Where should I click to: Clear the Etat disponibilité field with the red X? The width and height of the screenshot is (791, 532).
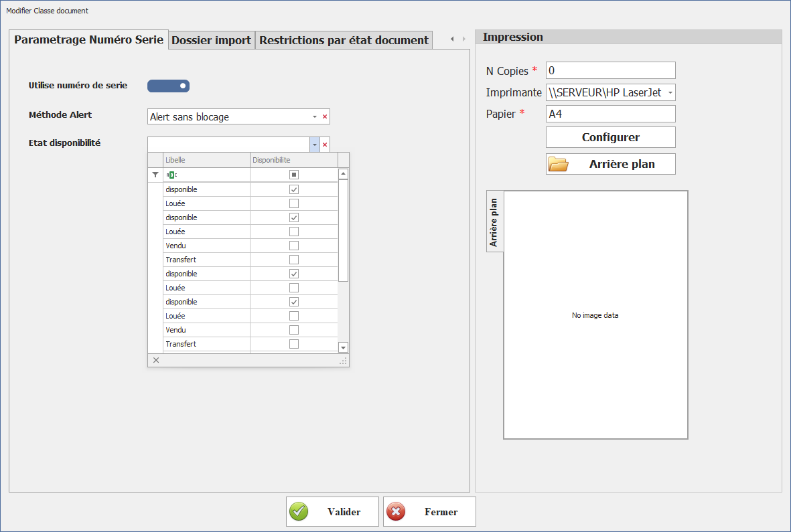point(325,145)
